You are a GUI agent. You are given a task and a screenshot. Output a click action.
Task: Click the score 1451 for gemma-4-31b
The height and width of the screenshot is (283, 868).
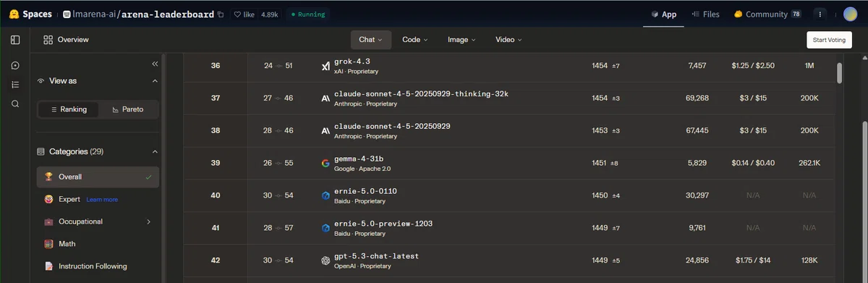pos(600,164)
